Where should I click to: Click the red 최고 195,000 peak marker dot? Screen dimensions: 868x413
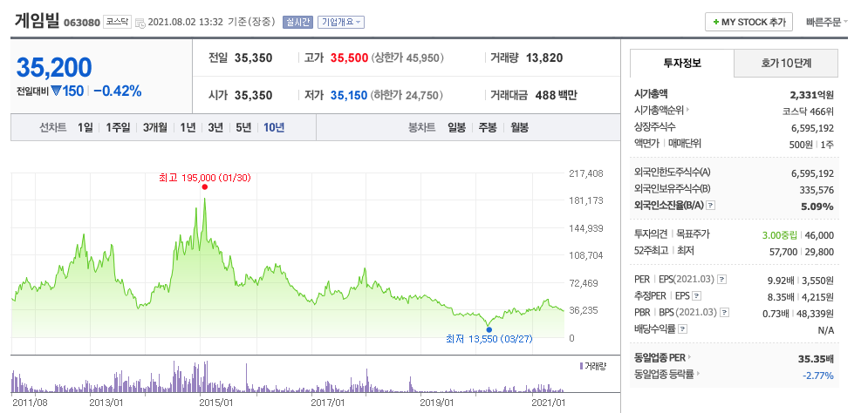click(x=205, y=186)
